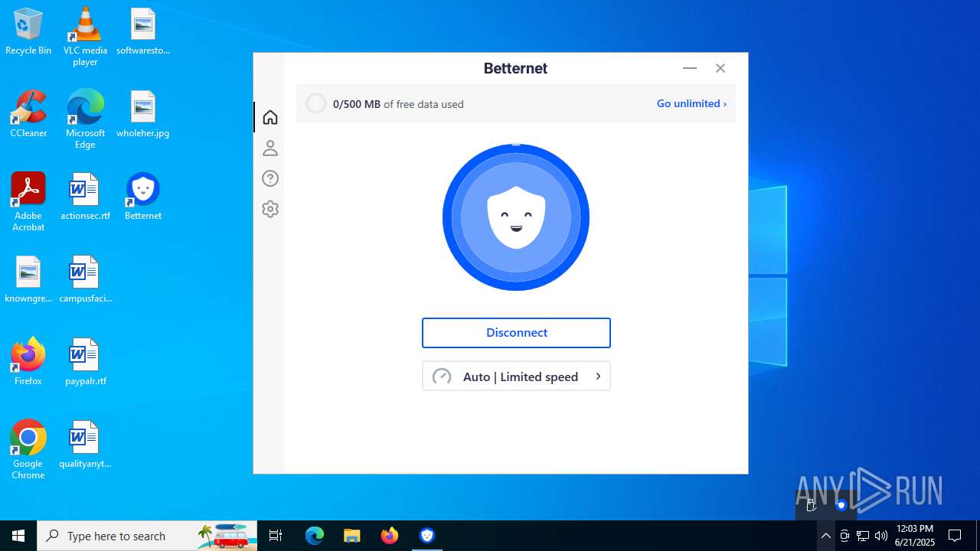Select the campusfaci... document

85,280
